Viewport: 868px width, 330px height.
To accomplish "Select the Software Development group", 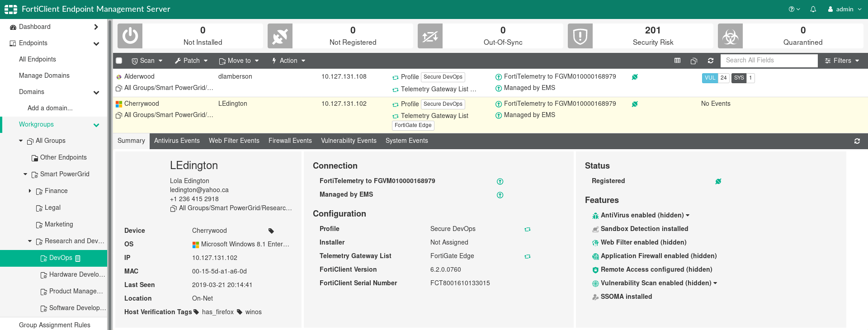I will pos(73,308).
